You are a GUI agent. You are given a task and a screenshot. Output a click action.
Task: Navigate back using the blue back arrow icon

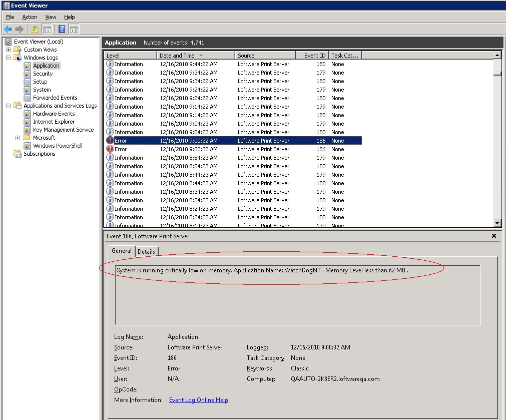coord(8,29)
